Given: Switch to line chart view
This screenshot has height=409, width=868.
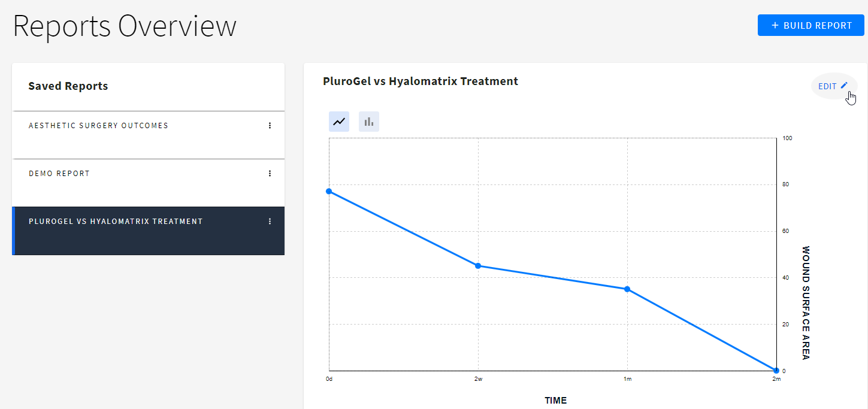Looking at the screenshot, I should (x=339, y=122).
